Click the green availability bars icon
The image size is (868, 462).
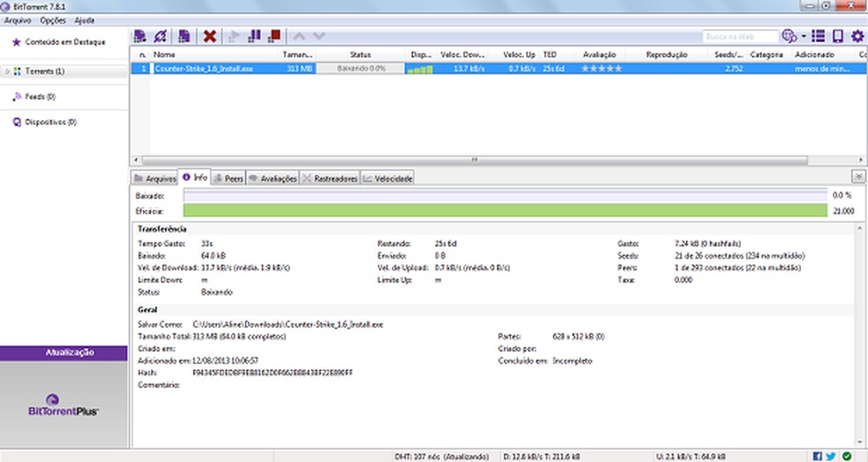420,69
